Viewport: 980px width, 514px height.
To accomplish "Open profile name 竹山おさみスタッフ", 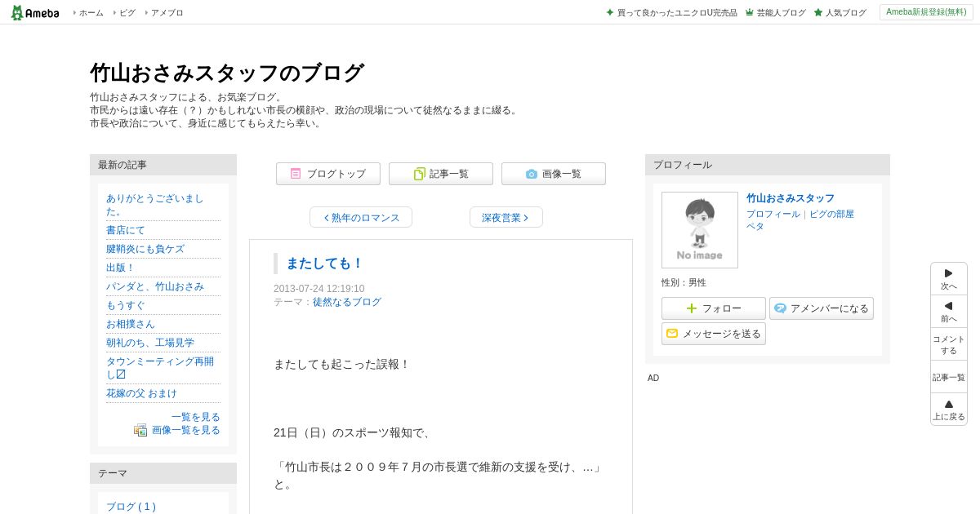I will tap(791, 198).
